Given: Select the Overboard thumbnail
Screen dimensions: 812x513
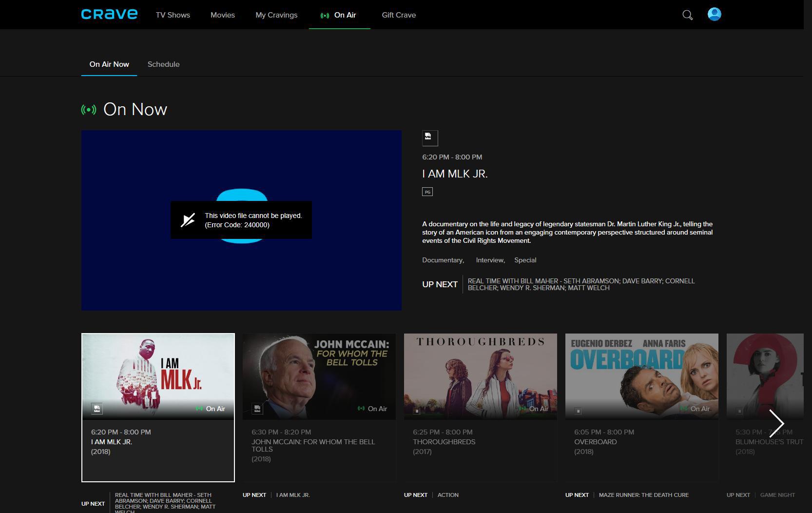Looking at the screenshot, I should click(x=641, y=375).
